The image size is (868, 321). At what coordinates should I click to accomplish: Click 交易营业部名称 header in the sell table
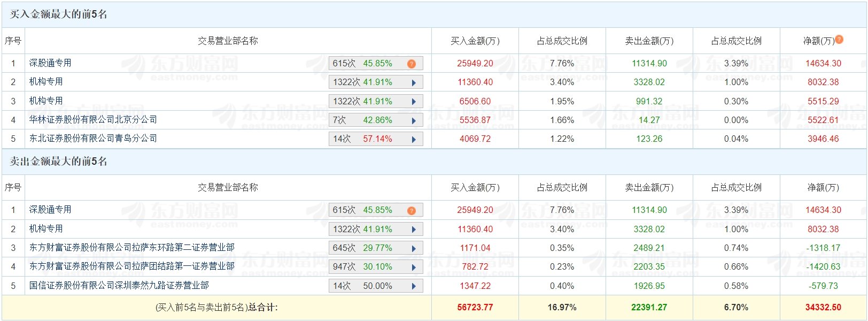(228, 188)
